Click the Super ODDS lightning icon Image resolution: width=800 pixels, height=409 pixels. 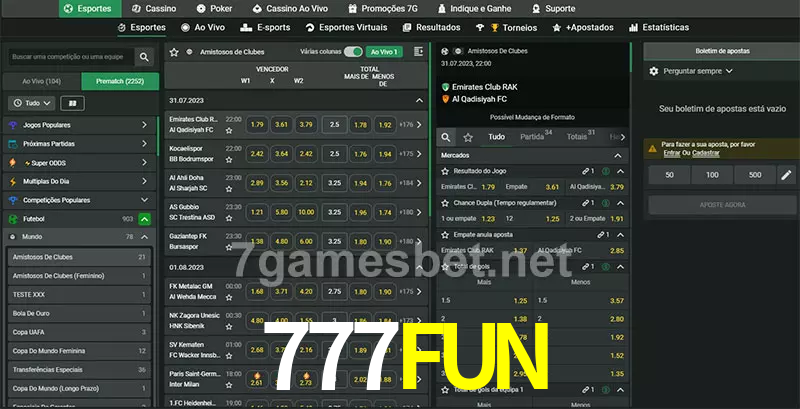13,163
